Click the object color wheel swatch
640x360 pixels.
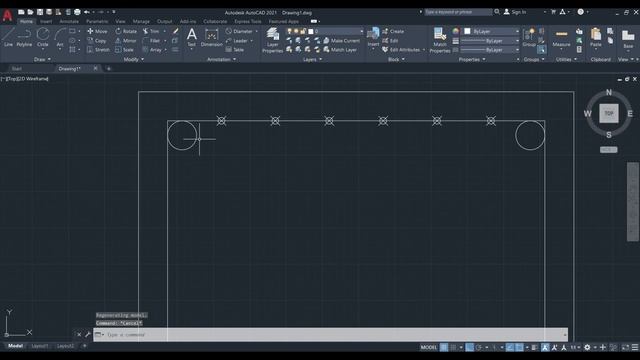click(456, 31)
